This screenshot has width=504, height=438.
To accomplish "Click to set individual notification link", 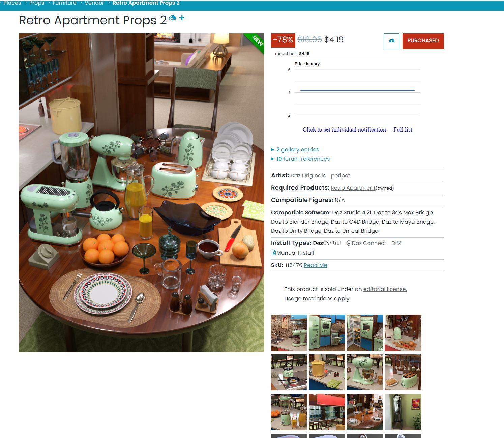I will pyautogui.click(x=344, y=129).
